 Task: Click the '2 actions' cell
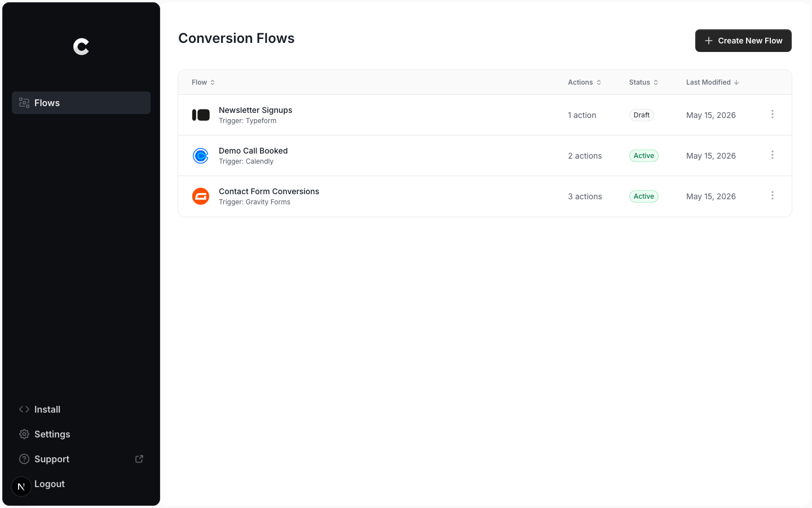click(x=585, y=156)
